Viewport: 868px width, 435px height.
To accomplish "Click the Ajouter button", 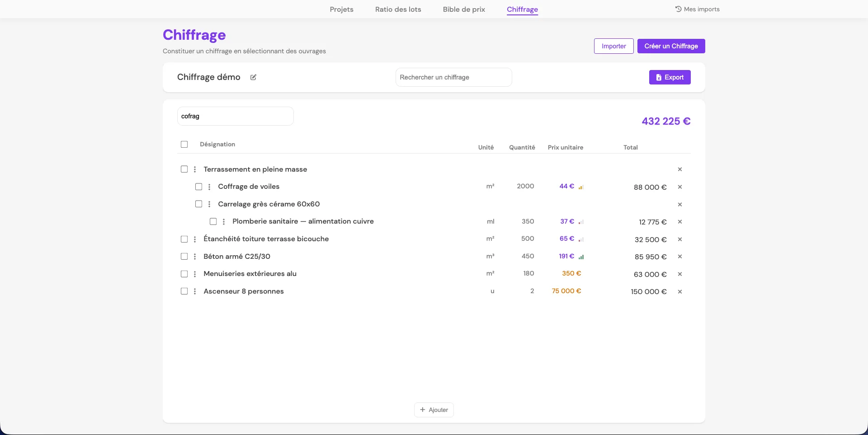I will coord(434,410).
